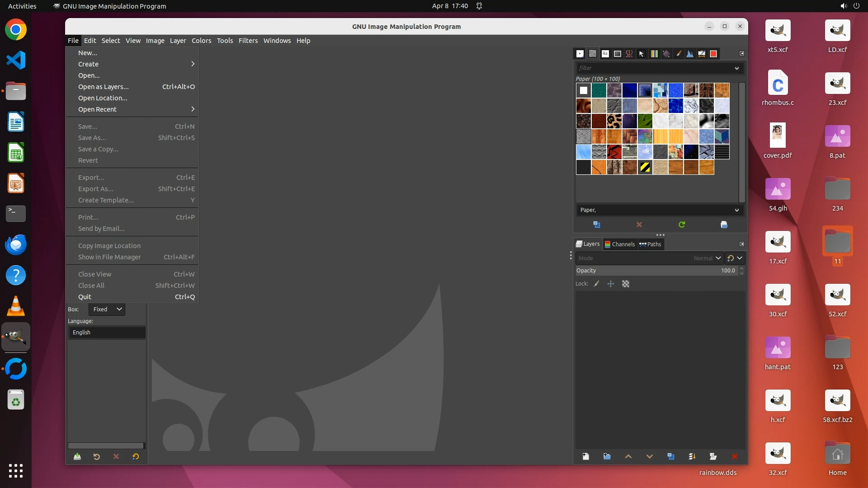Click the green refresh patterns icon
The image size is (868, 488).
pyautogui.click(x=682, y=225)
